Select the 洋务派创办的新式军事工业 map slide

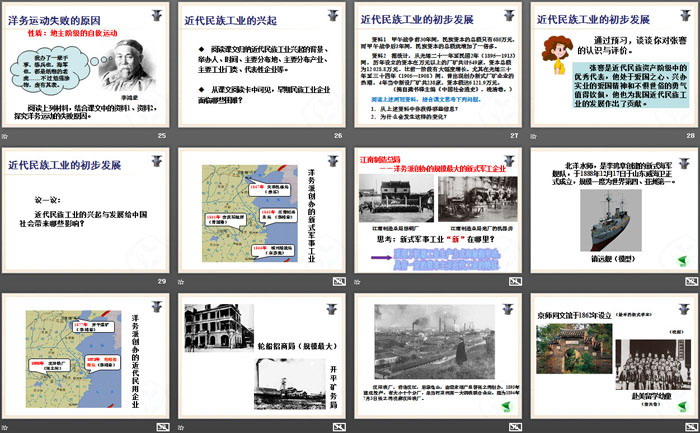coord(262,211)
